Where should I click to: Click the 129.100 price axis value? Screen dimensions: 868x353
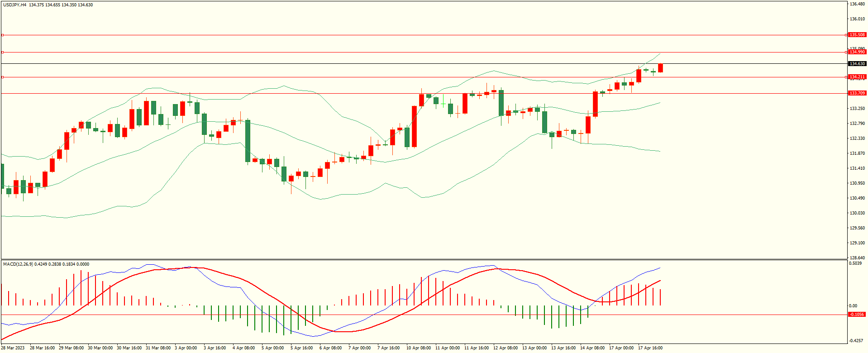tap(857, 243)
